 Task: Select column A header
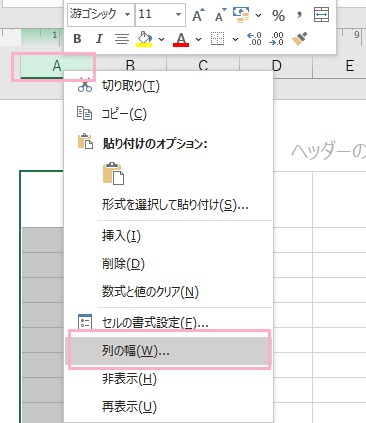(x=57, y=66)
